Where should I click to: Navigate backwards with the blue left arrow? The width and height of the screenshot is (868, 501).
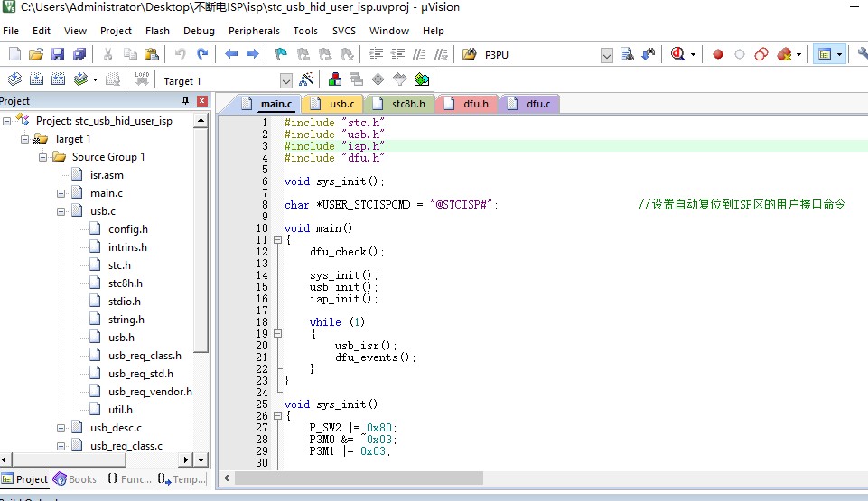231,54
